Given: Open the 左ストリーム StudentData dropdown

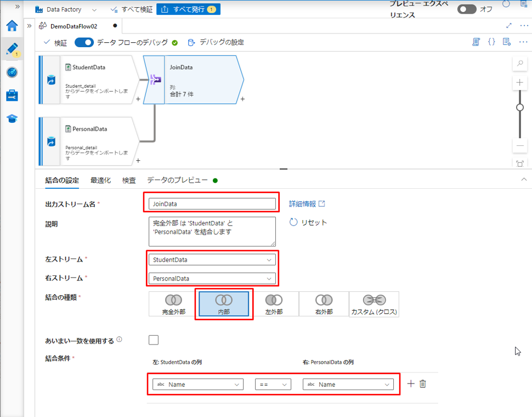Looking at the screenshot, I should coord(212,260).
